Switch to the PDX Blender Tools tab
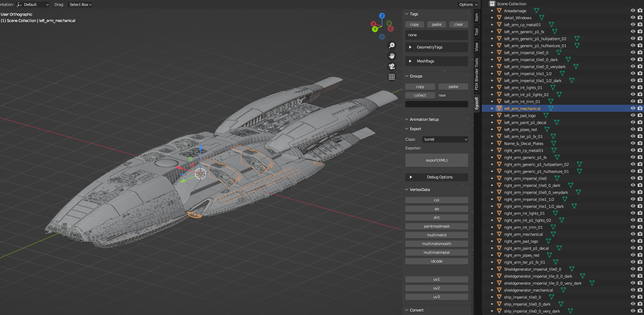Viewport: 644px width, 315px height. [477, 74]
